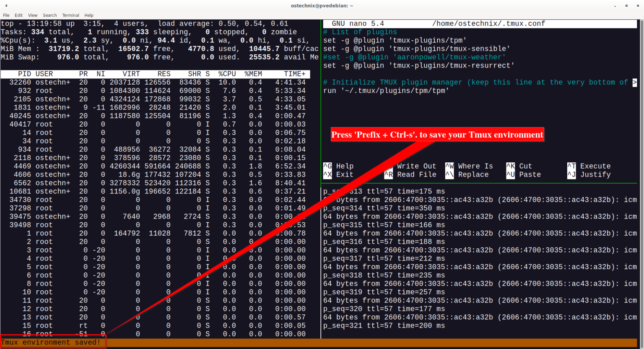Open the Help menu
Viewport: 644px width, 349px height.
click(x=89, y=15)
